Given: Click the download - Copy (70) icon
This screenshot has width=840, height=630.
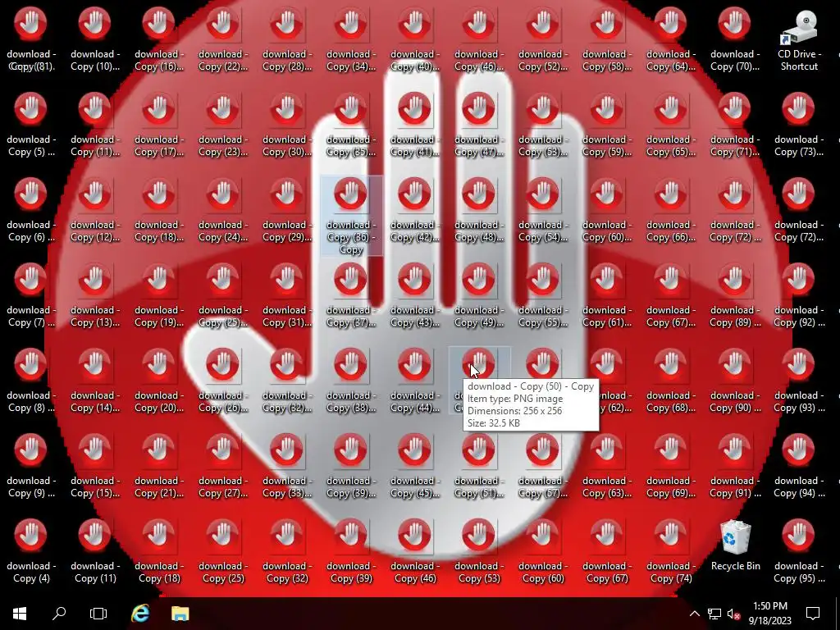Looking at the screenshot, I should [734, 41].
